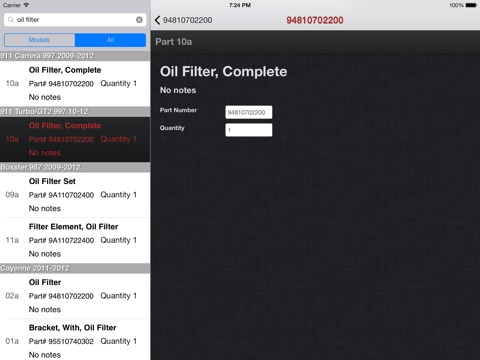Edit the Quantity field

[249, 130]
